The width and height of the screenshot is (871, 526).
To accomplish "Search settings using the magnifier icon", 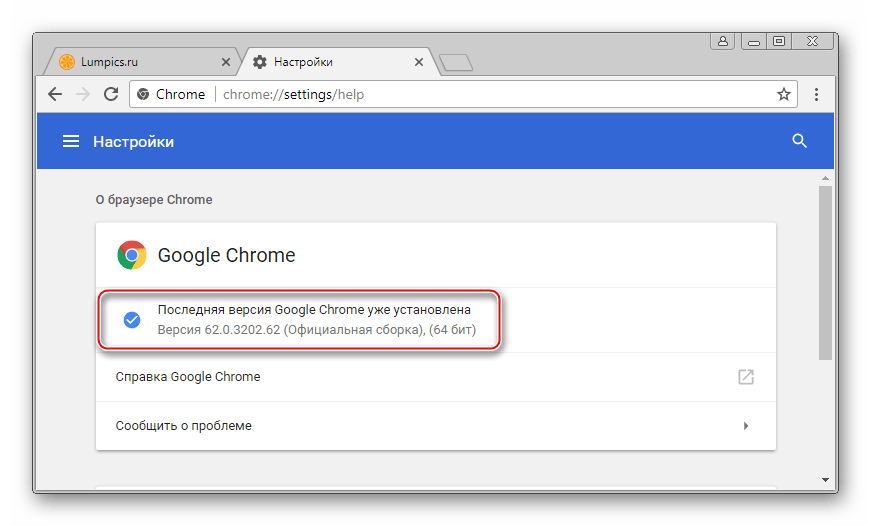I will [799, 141].
